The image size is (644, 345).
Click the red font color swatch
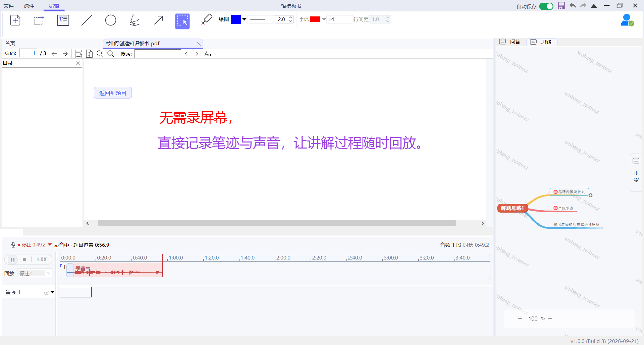point(315,19)
